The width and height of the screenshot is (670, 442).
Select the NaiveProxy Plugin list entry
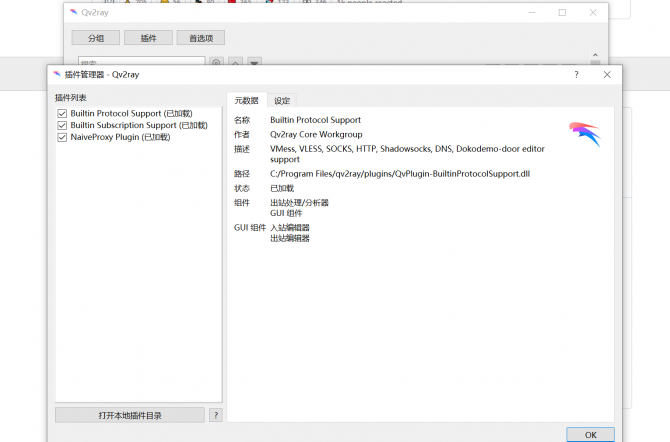(x=120, y=137)
